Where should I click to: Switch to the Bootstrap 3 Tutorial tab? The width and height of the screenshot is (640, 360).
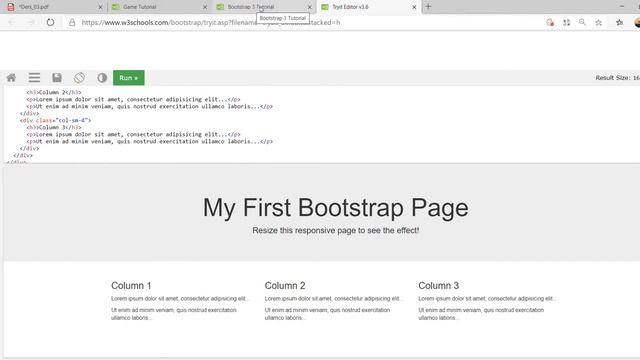tap(264, 7)
